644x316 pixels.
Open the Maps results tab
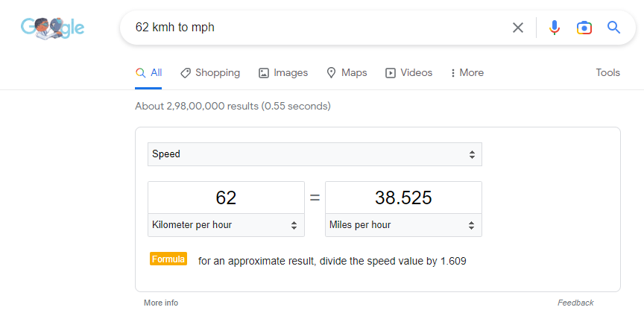[x=347, y=73]
